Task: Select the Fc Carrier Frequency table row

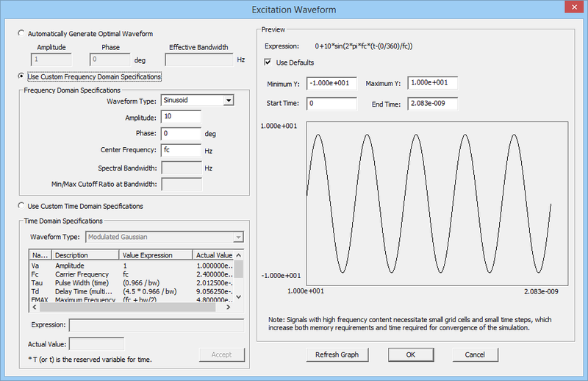Action: [110, 273]
